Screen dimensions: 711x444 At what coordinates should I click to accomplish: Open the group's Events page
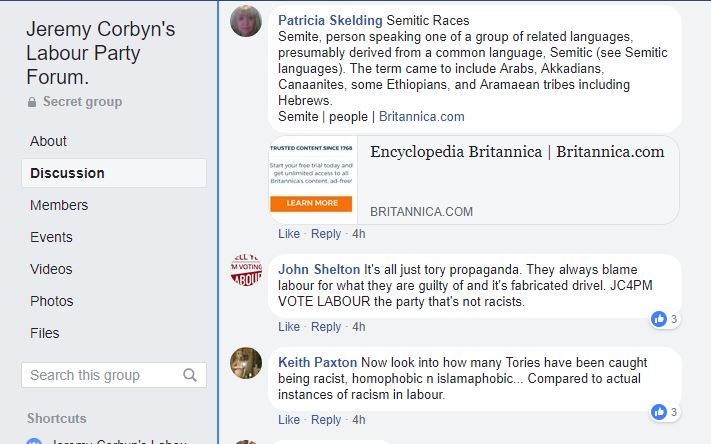[x=51, y=237]
